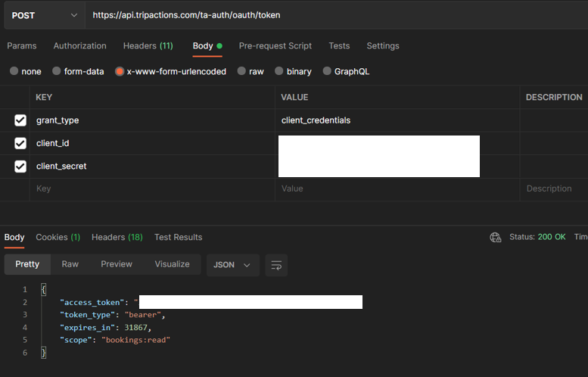Open the Tests tab
This screenshot has width=588, height=377.
click(339, 45)
